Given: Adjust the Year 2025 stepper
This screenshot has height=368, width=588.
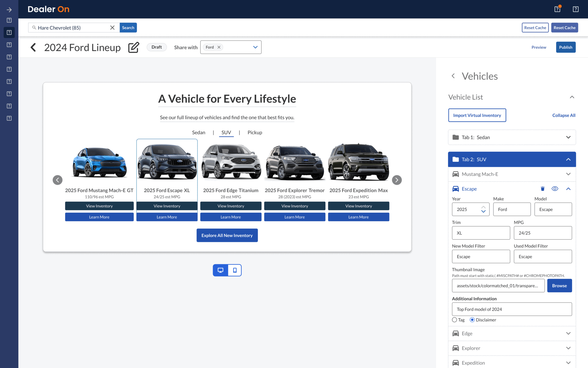Looking at the screenshot, I should [483, 209].
